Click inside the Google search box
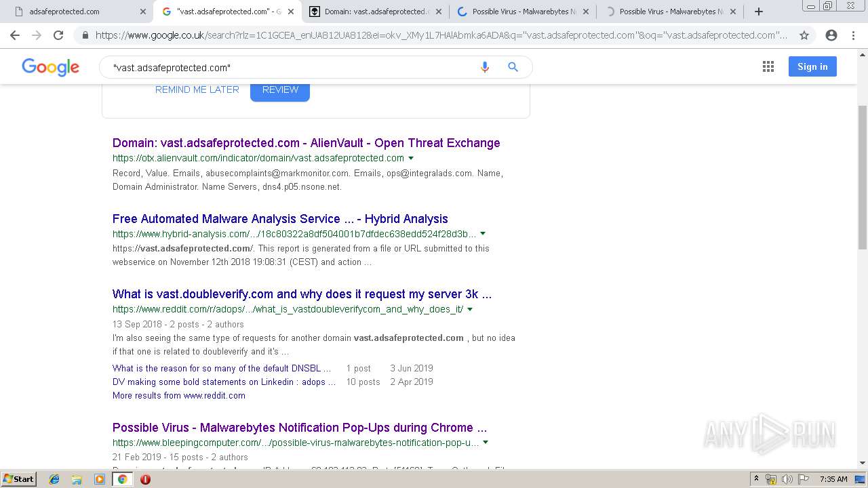The height and width of the screenshot is (488, 868). point(292,67)
